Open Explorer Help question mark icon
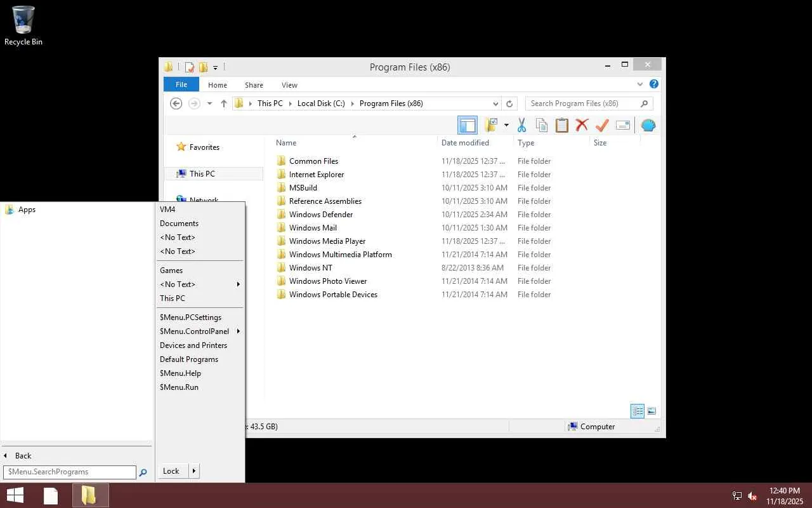The width and height of the screenshot is (812, 508). pos(654,84)
